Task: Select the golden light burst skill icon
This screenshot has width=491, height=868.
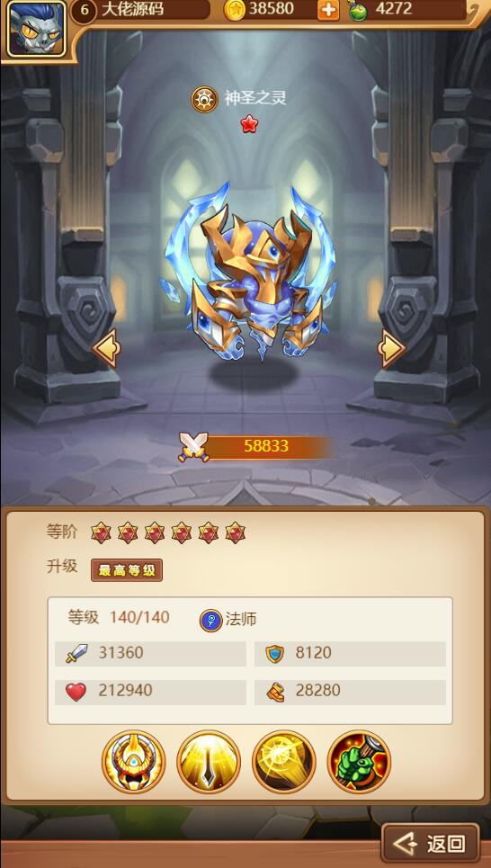Action: tap(284, 762)
